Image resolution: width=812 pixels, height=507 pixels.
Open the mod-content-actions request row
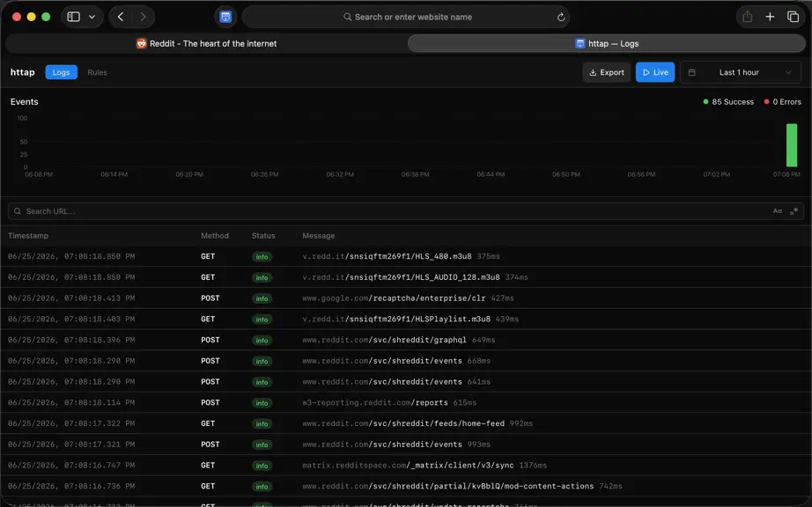pos(406,486)
